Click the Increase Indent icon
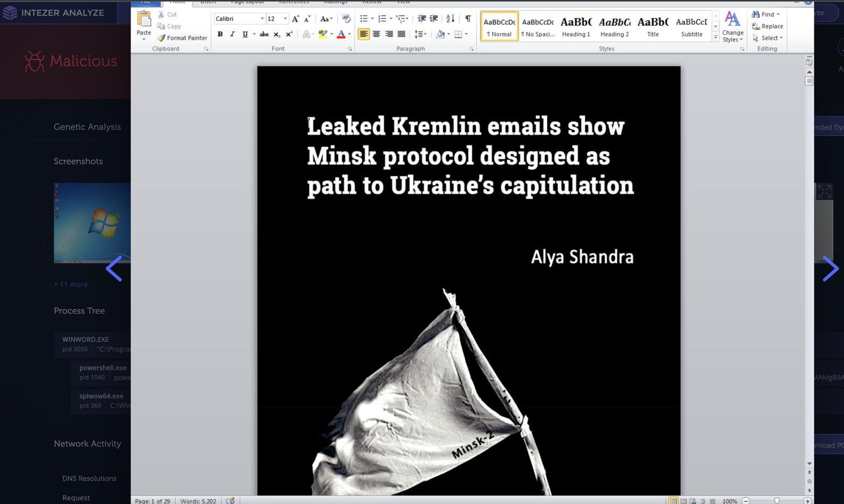844x504 pixels. coord(434,19)
